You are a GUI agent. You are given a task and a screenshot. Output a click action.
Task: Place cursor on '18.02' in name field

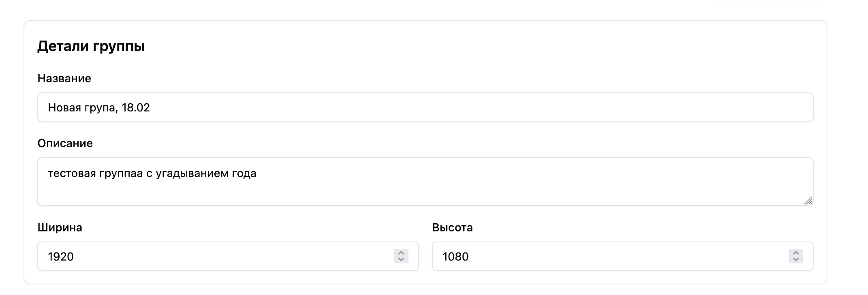136,108
